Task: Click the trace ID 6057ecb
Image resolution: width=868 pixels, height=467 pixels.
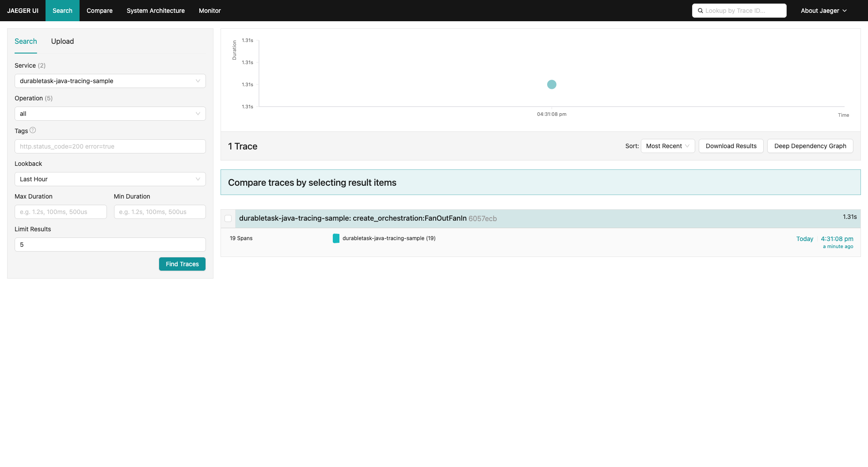Action: [x=483, y=218]
